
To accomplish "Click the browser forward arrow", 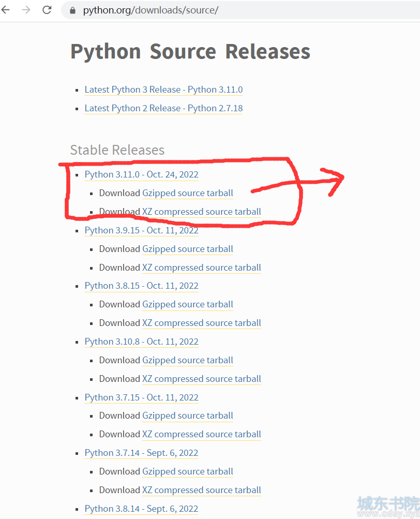I will [26, 10].
